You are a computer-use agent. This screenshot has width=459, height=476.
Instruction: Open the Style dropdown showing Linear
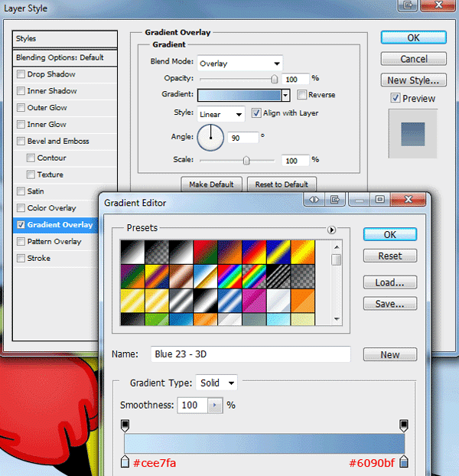pos(221,114)
